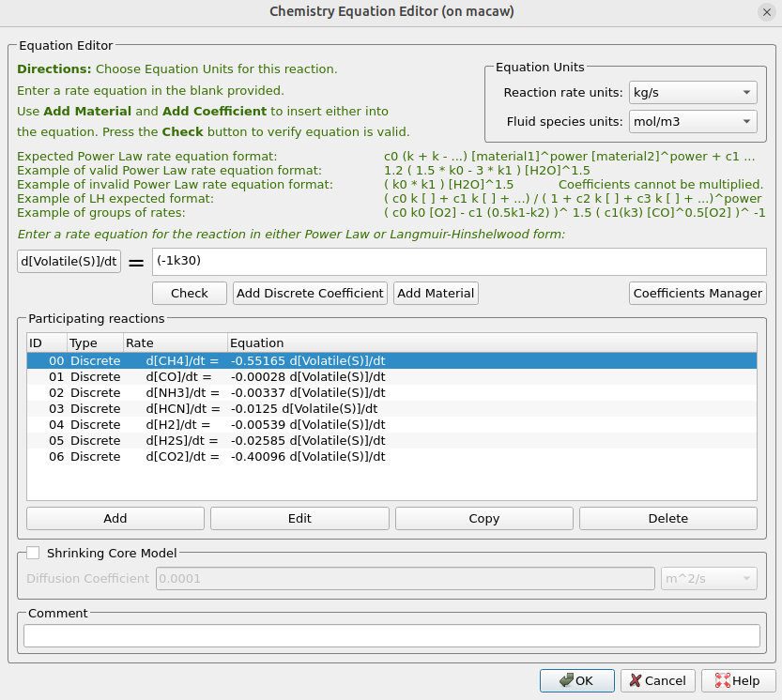Enable the Shrinking Core Model checkbox

[x=33, y=554]
